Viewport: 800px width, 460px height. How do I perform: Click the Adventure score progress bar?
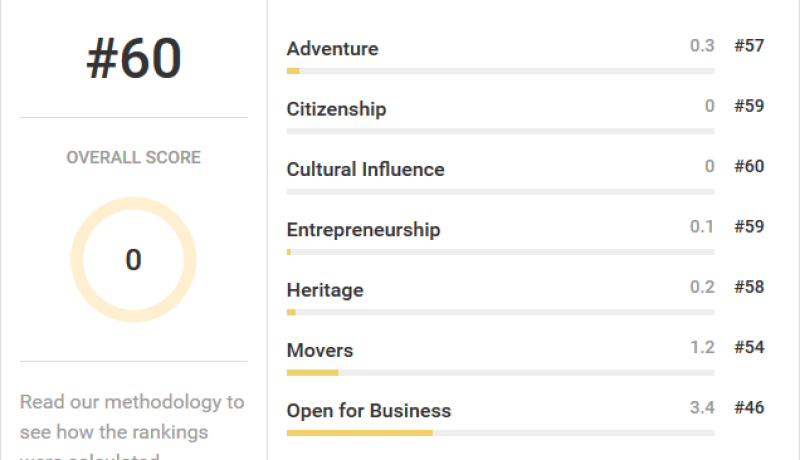(501, 71)
